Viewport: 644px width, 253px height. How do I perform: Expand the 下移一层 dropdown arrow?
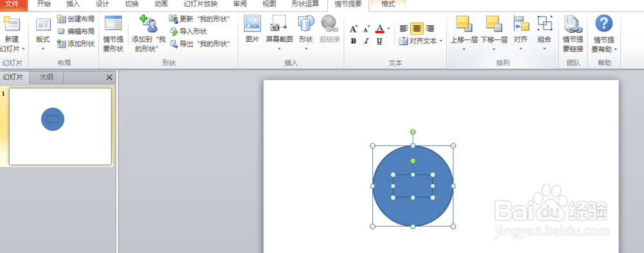point(494,49)
